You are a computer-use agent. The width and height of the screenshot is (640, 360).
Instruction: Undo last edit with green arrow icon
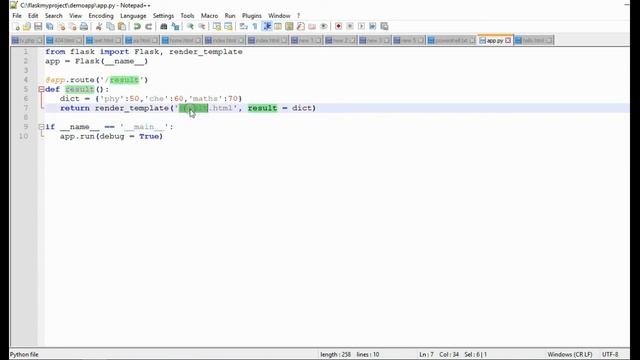coord(137,27)
